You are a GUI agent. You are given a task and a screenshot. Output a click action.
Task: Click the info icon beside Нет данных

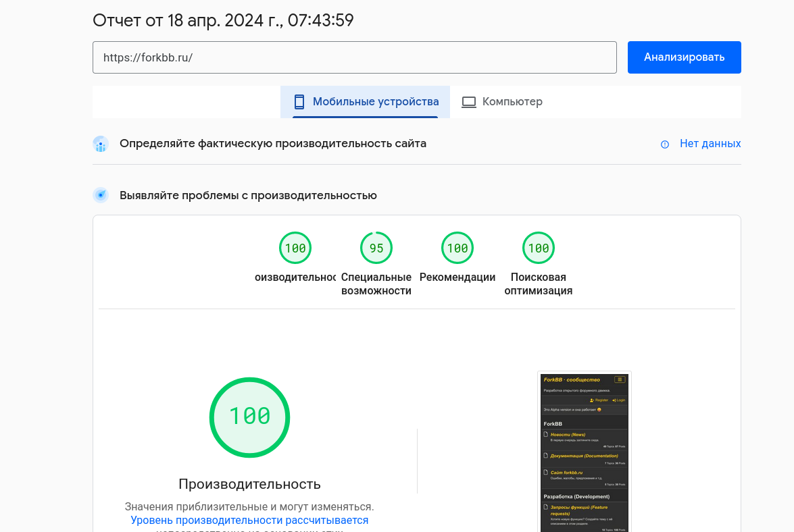coord(665,144)
